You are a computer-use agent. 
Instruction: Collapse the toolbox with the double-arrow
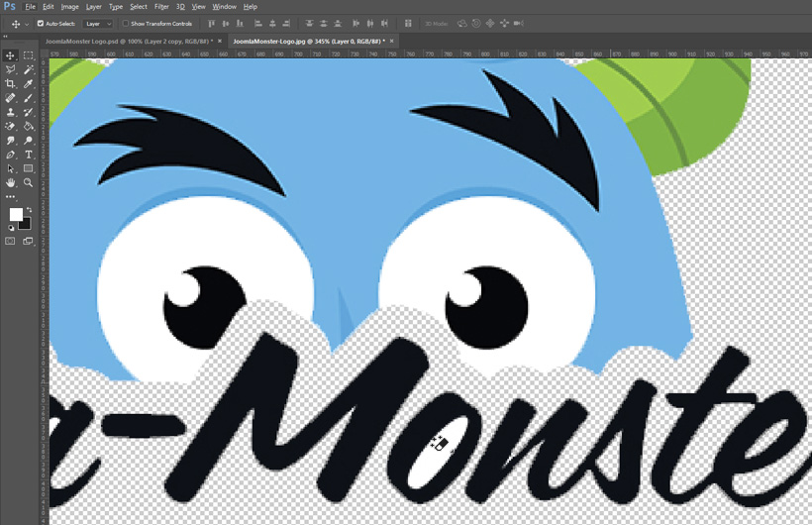(x=6, y=37)
